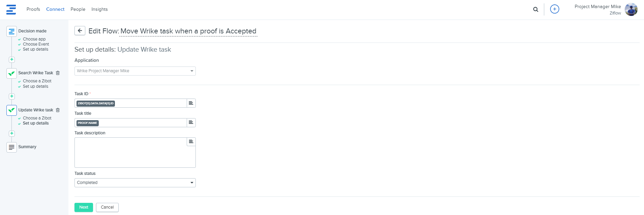Open field picker icon for Task description
The image size is (644, 215).
(x=191, y=142)
